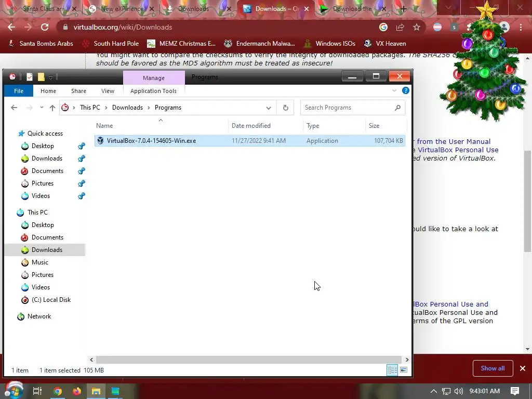Open Explorer help question mark icon
532x399 pixels.
(x=405, y=90)
